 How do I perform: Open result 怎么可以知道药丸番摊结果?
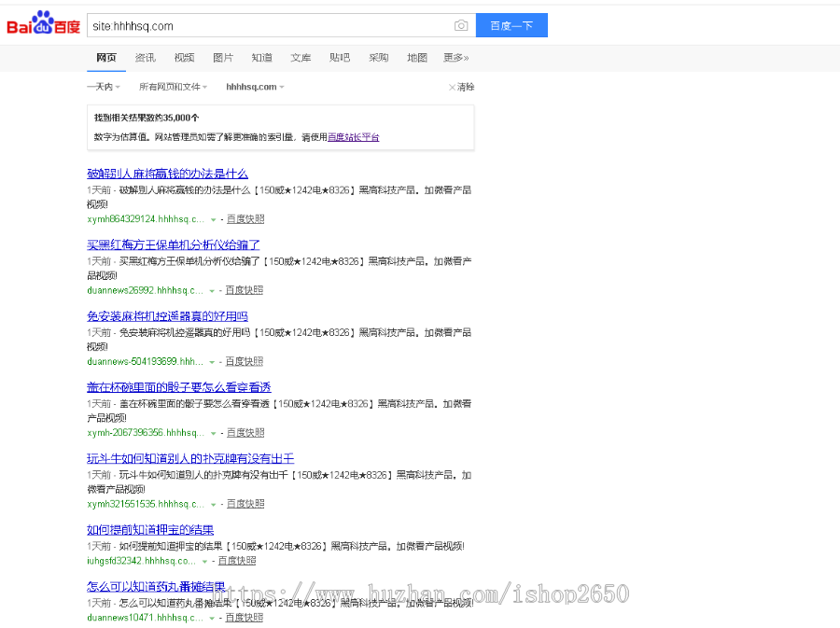(x=156, y=586)
